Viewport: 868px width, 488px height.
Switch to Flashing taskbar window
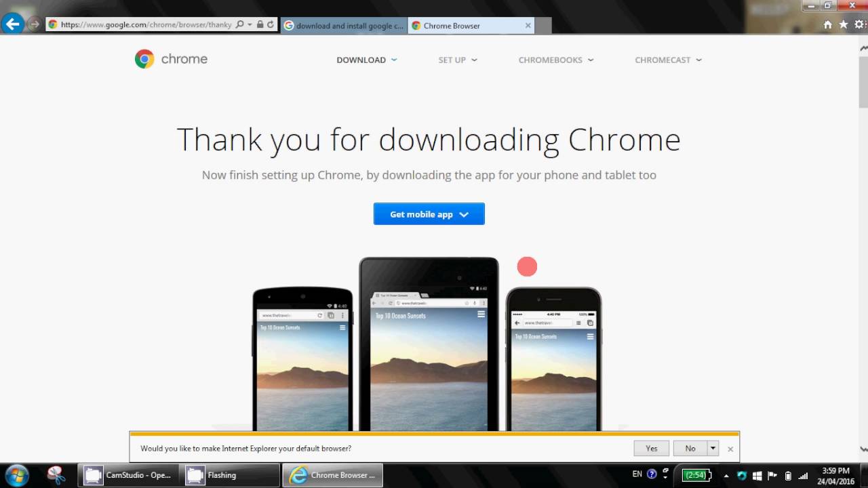231,475
